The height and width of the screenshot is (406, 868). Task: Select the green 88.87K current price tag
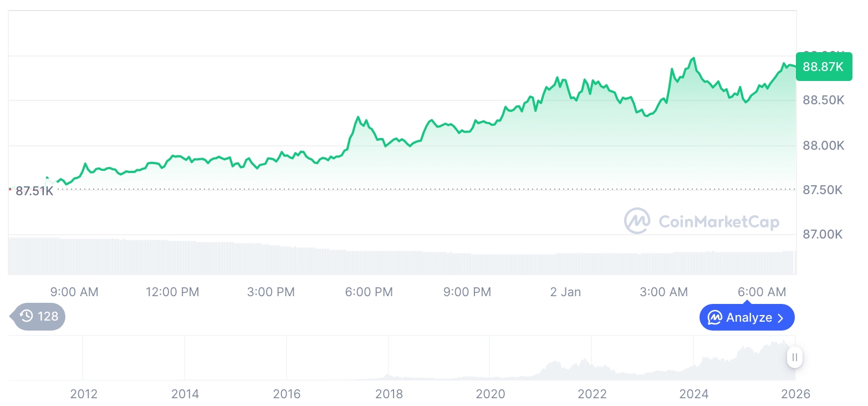tap(823, 67)
